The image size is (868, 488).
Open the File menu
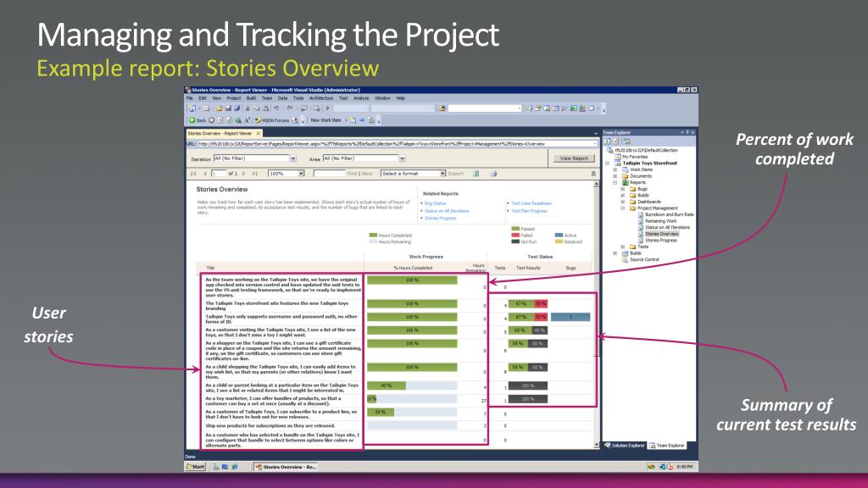click(189, 98)
